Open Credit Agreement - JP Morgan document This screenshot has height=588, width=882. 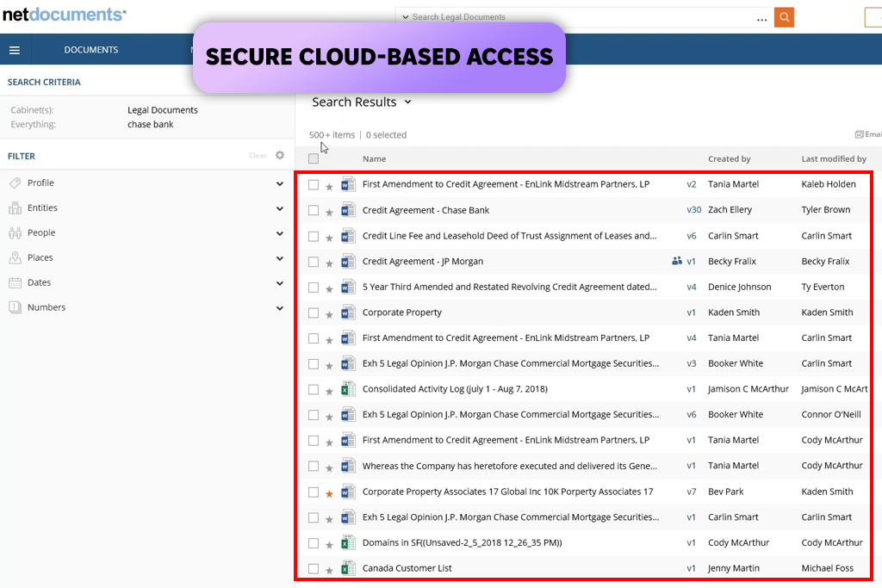pyautogui.click(x=423, y=262)
